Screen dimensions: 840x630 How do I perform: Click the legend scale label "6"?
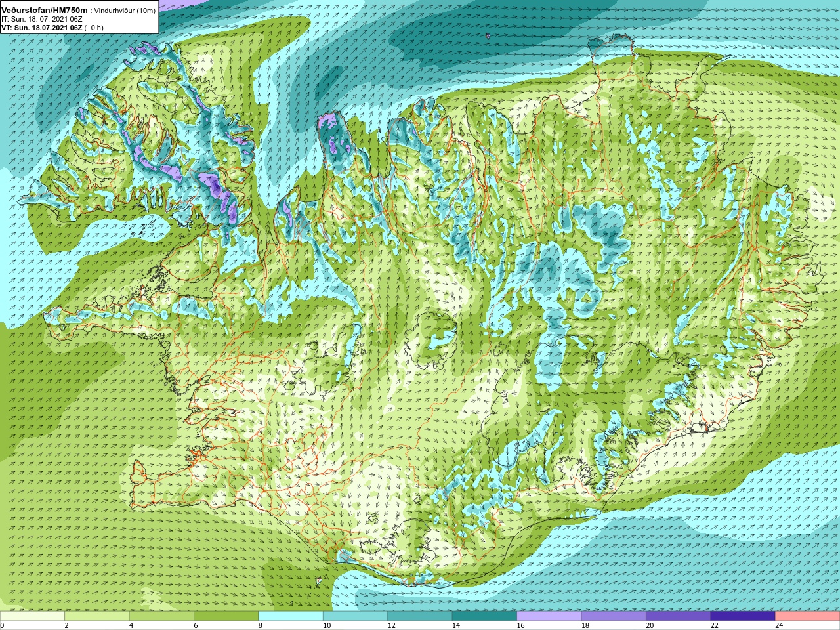[196, 625]
